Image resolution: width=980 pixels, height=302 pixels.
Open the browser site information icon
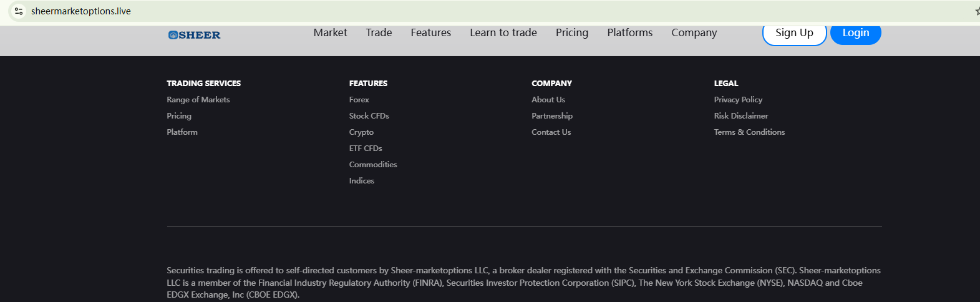point(19,11)
